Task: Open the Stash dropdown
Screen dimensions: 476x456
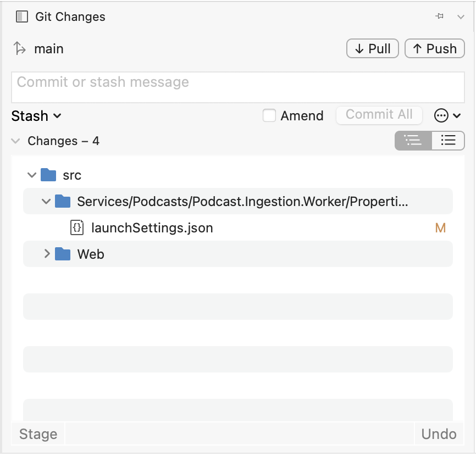Action: coord(36,116)
